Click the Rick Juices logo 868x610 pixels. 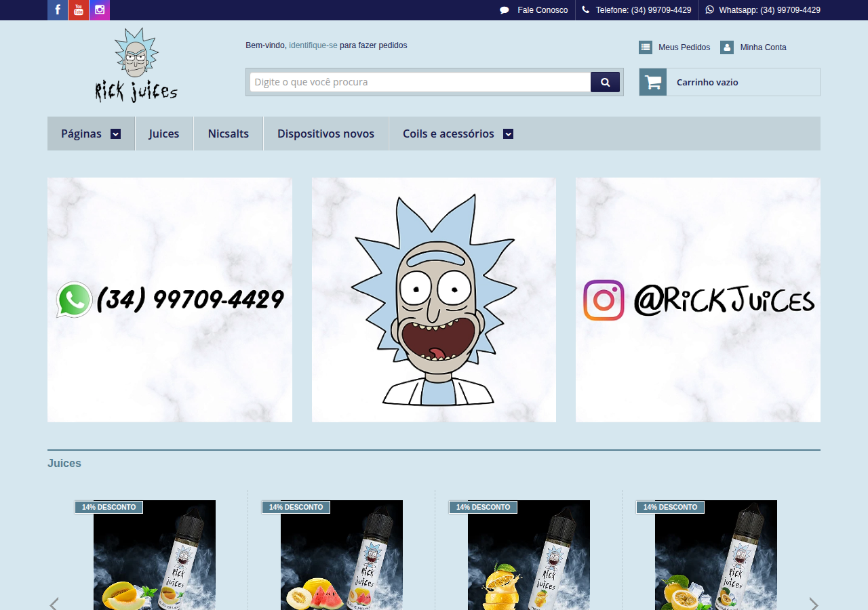136,65
